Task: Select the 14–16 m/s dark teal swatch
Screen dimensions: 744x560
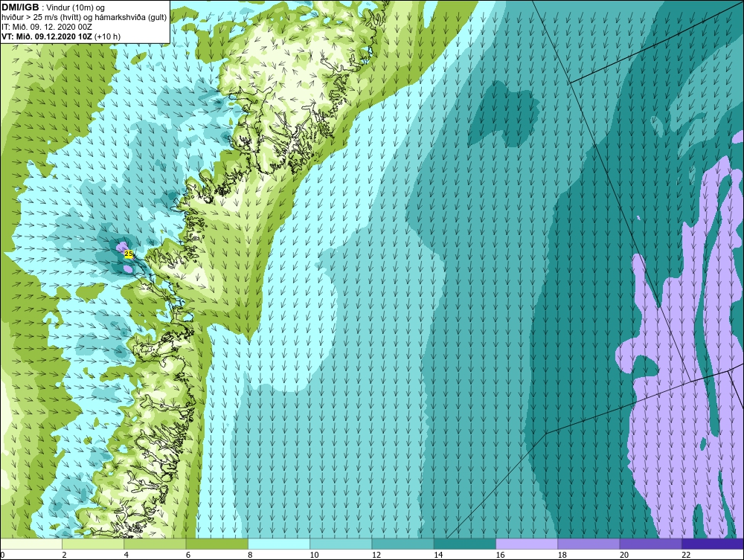Action: [x=465, y=544]
